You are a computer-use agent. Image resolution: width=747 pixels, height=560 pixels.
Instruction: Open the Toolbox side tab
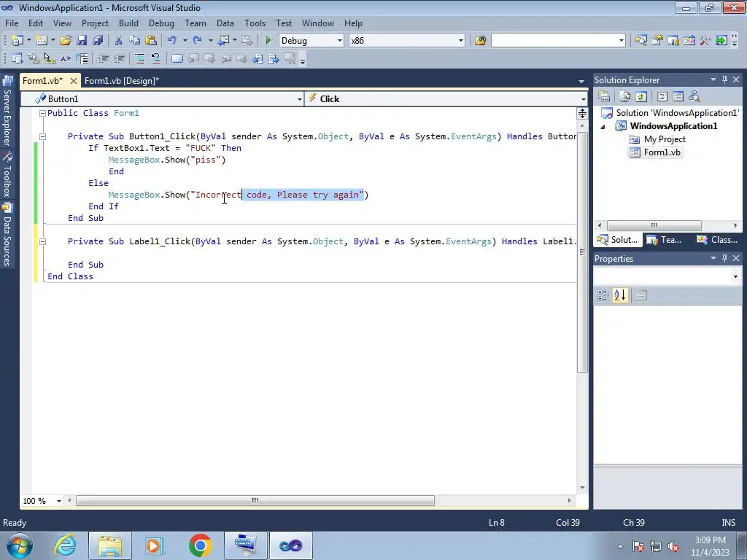click(x=7, y=174)
